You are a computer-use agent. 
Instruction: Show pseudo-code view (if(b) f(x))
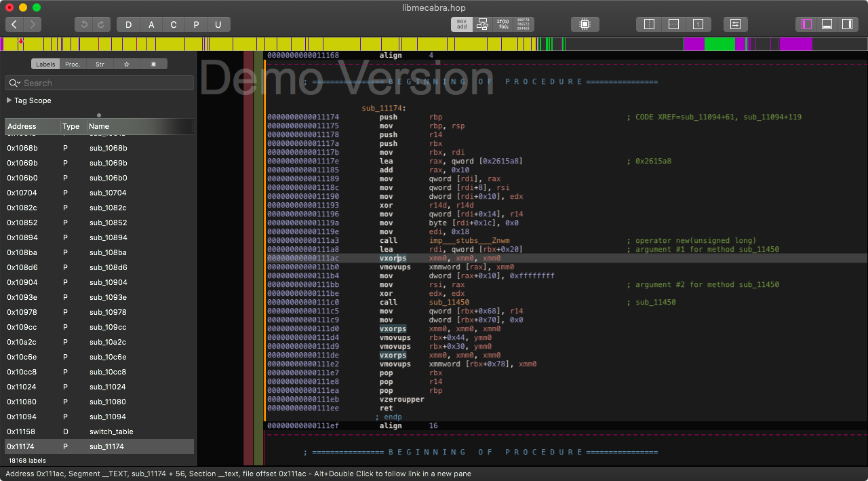point(504,24)
